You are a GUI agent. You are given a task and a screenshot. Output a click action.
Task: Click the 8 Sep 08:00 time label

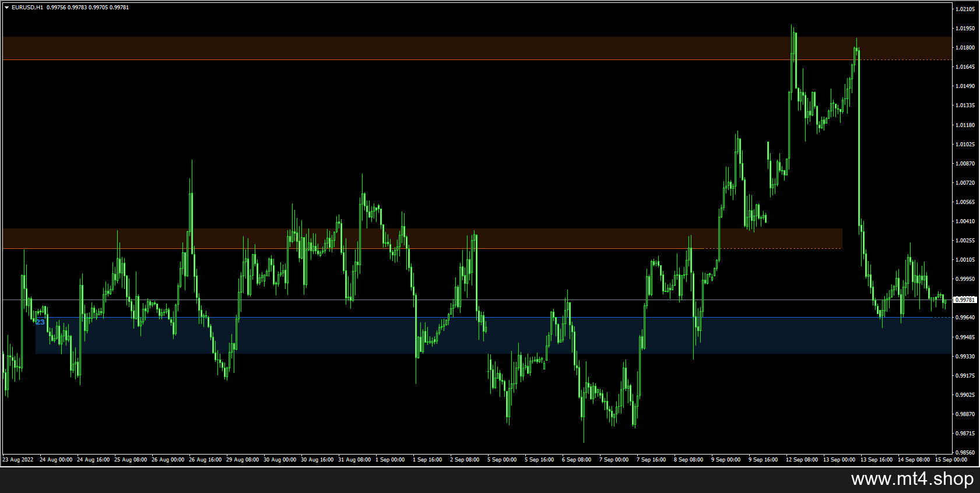point(689,460)
